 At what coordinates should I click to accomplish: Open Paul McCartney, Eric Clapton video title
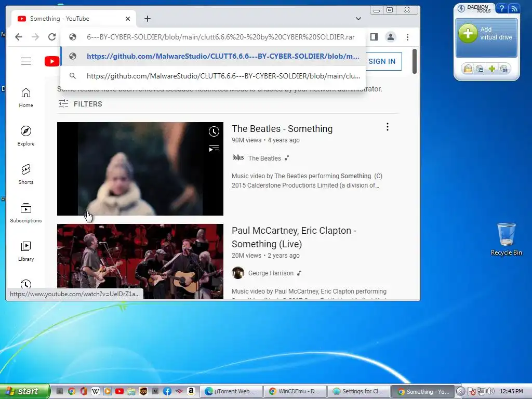click(x=294, y=237)
